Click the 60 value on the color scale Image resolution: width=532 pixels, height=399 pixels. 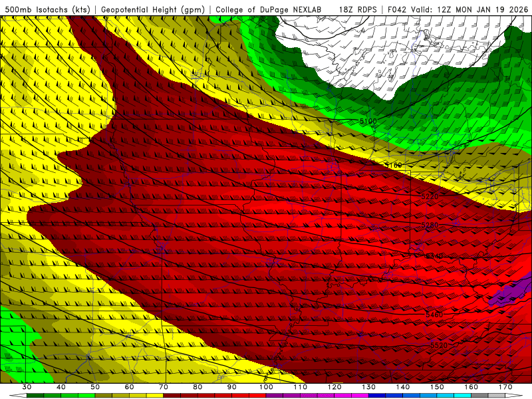pyautogui.click(x=129, y=387)
